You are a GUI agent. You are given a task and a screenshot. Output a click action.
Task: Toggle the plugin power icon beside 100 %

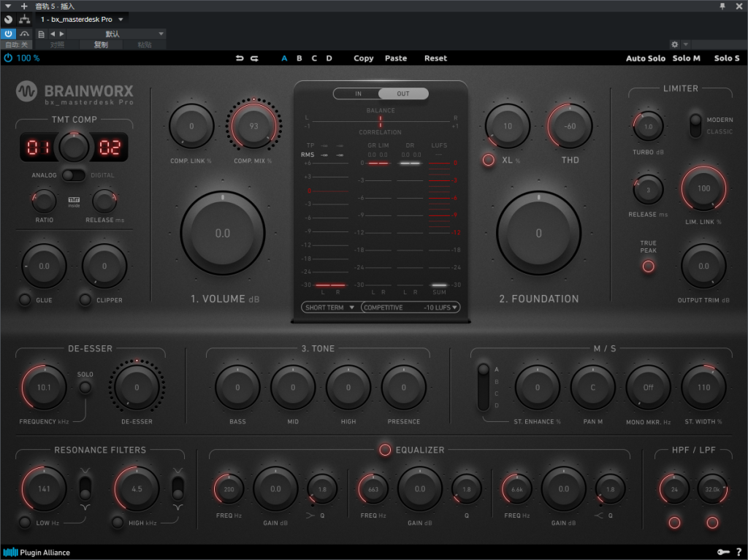(x=8, y=58)
